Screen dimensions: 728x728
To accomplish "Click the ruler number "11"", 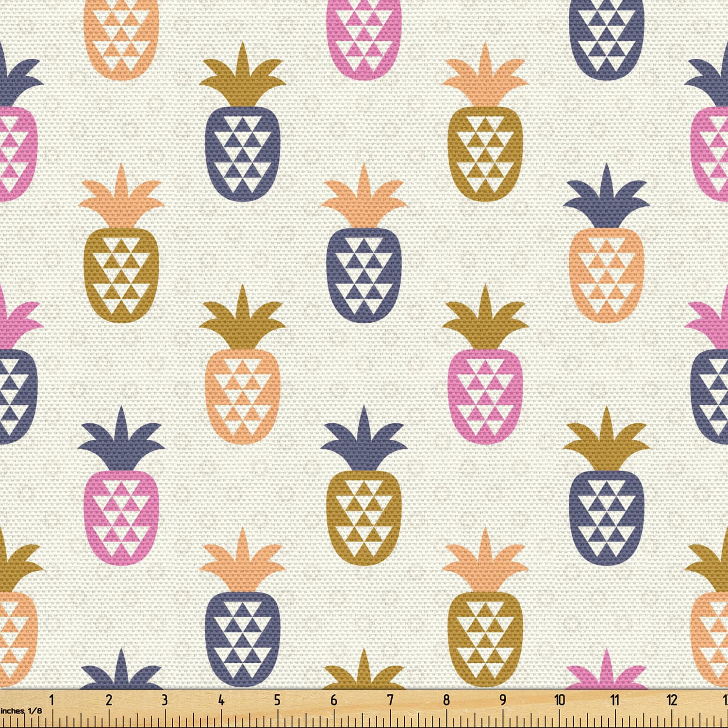I will click(615, 700).
